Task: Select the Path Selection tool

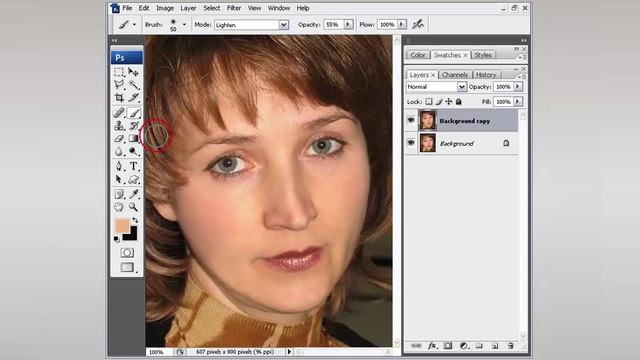Action: pos(119,179)
